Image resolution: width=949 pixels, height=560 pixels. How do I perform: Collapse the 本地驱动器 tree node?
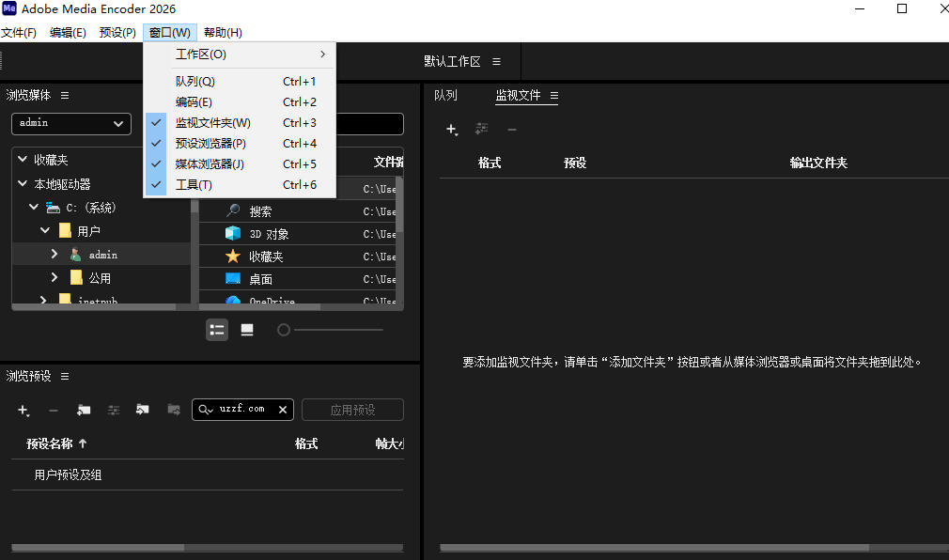click(x=23, y=183)
